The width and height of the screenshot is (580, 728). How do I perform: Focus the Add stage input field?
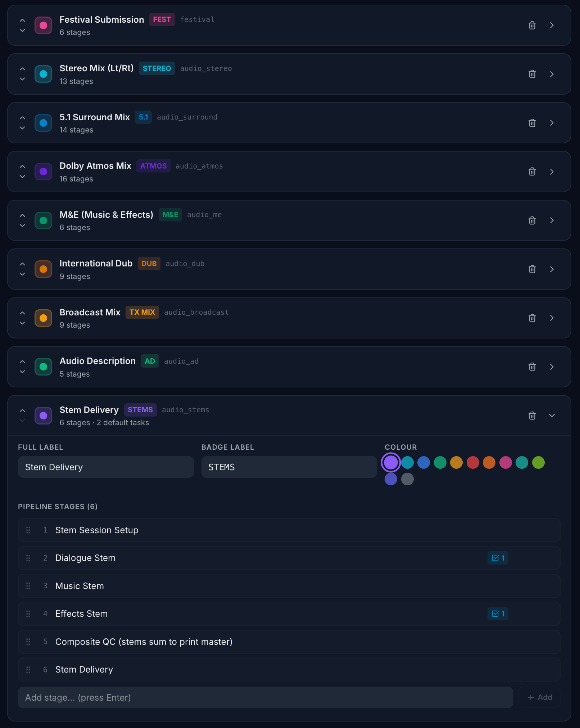pyautogui.click(x=266, y=697)
